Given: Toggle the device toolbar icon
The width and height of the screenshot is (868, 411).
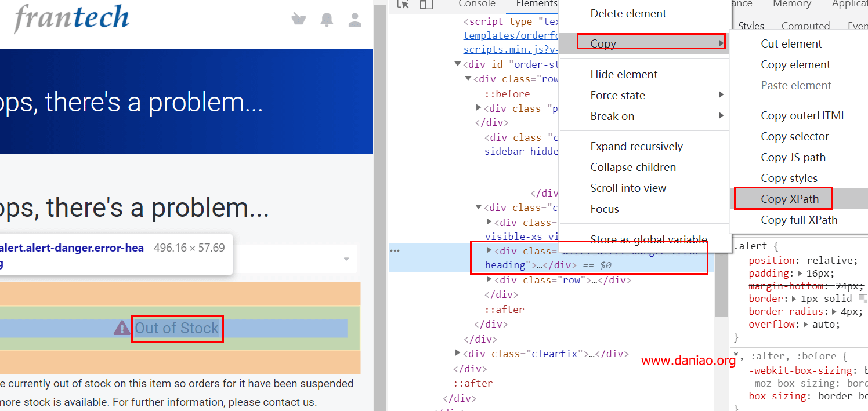Looking at the screenshot, I should [426, 4].
